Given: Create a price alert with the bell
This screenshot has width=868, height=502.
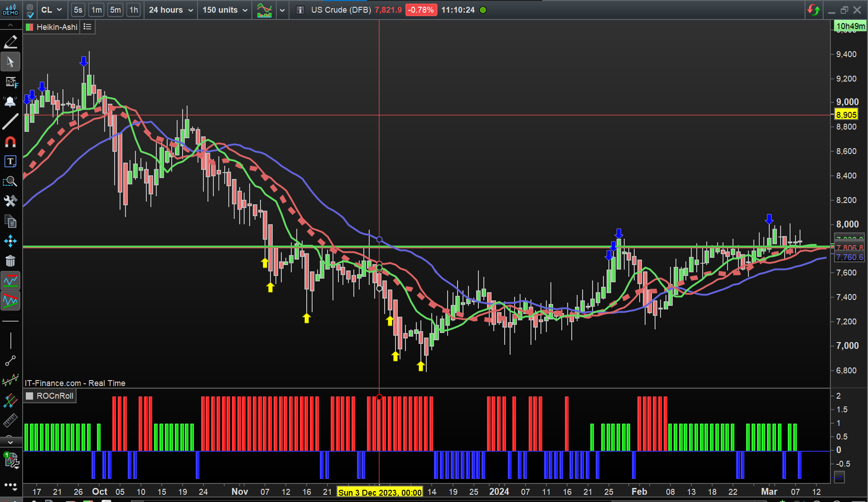Looking at the screenshot, I should click(10, 102).
